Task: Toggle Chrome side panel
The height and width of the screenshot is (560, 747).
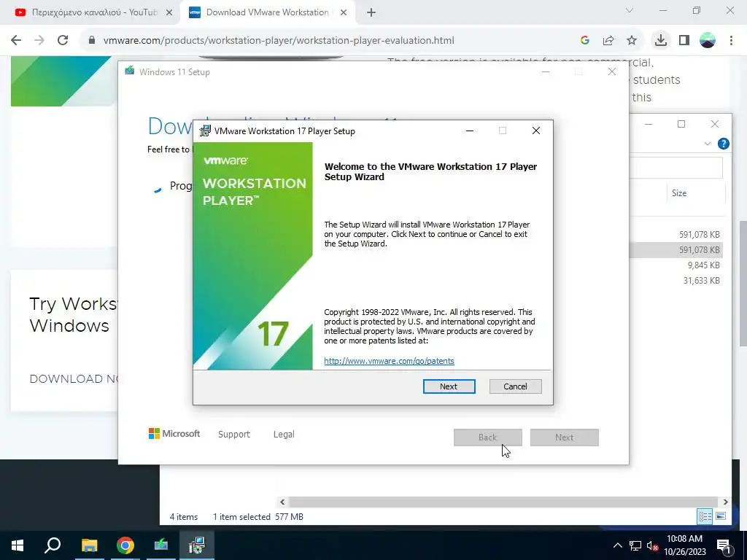Action: point(684,41)
